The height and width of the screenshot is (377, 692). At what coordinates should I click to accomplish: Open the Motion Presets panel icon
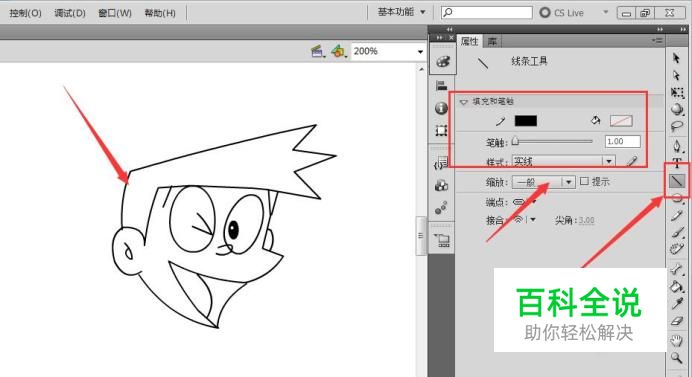(x=441, y=208)
